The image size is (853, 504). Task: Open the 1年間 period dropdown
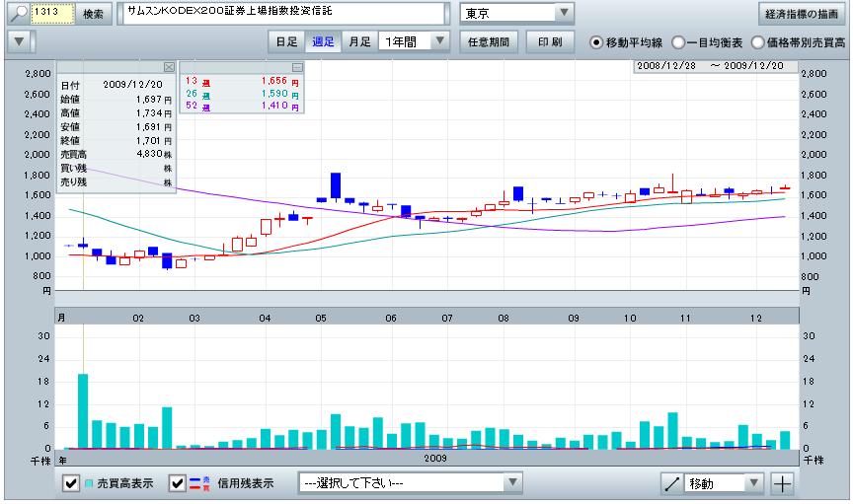coord(439,42)
